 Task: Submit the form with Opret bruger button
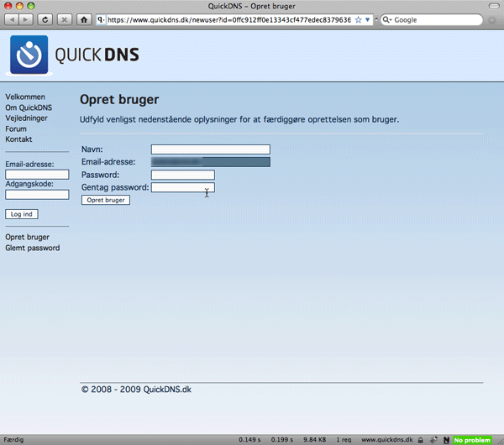[x=106, y=200]
